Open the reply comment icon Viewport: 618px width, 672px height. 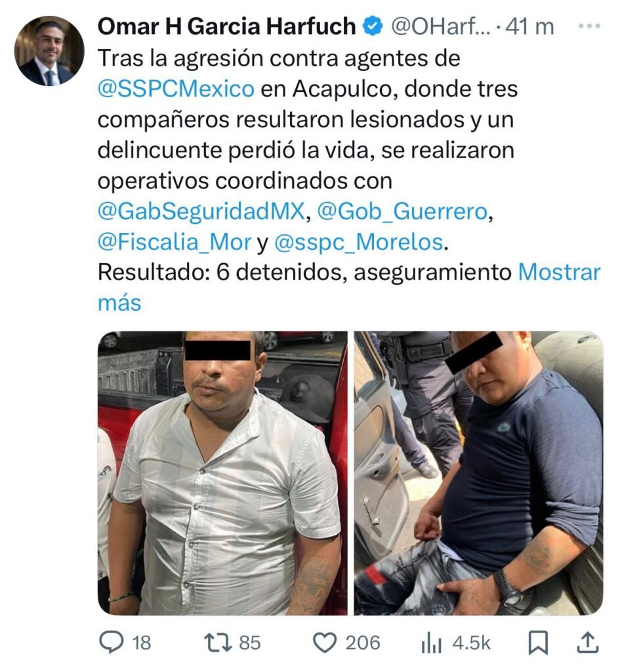click(112, 642)
